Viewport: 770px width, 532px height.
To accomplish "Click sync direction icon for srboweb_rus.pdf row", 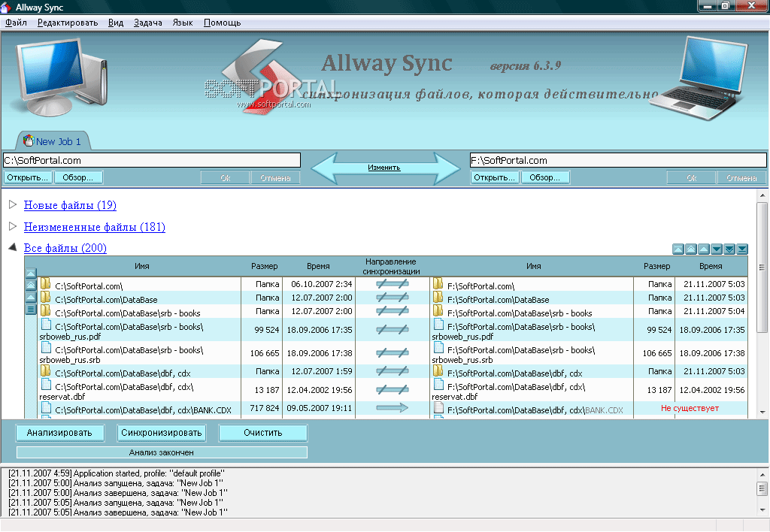I will (392, 330).
